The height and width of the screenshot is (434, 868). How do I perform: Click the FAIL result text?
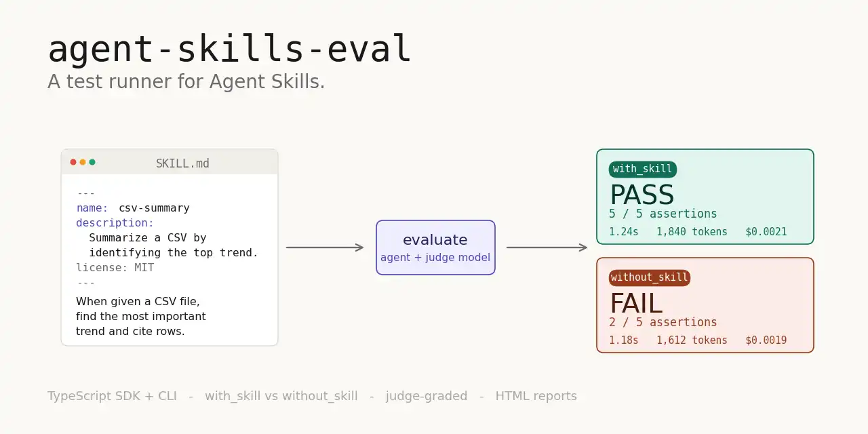point(636,304)
